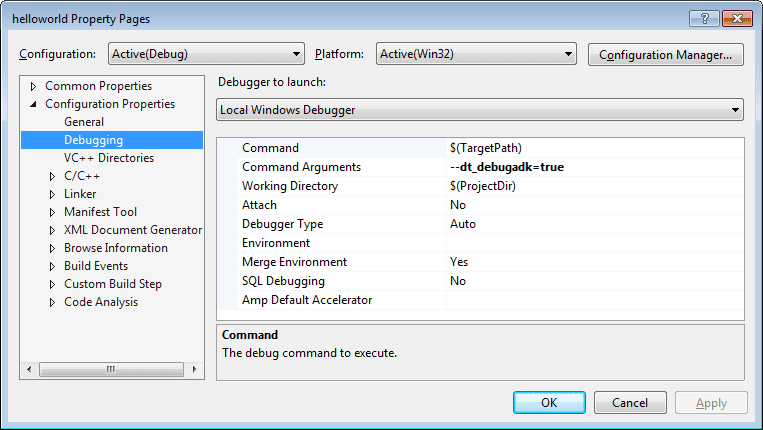The image size is (763, 430).
Task: Click the SQL Debugging property name
Action: pyautogui.click(x=283, y=281)
